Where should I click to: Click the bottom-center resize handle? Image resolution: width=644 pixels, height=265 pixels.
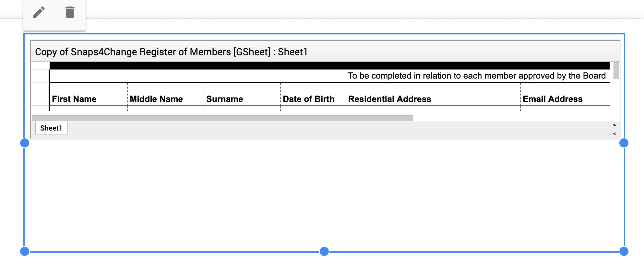tap(324, 251)
